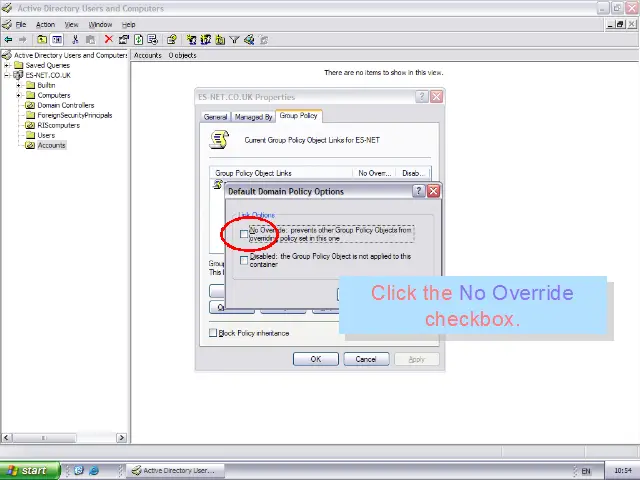Click the Internet Explorer quick launch icon
640x480 pixels.
point(94,470)
